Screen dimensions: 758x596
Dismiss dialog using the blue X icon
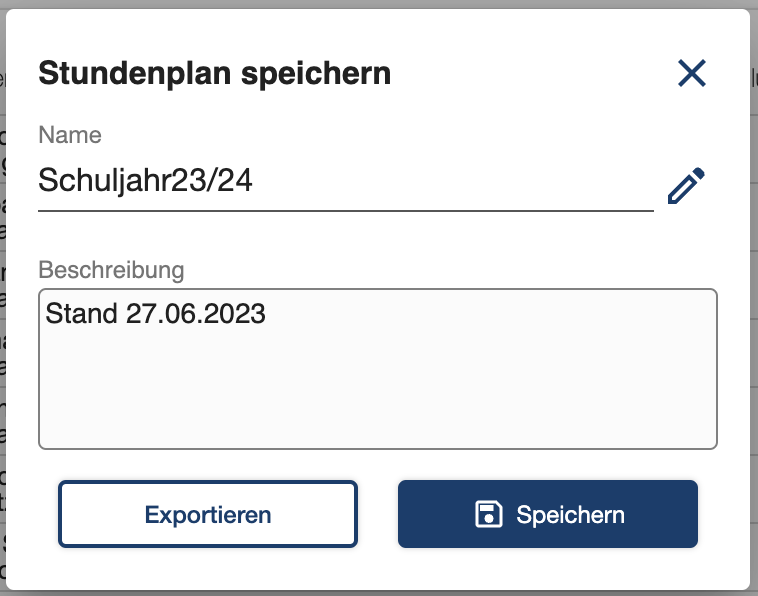tap(692, 73)
